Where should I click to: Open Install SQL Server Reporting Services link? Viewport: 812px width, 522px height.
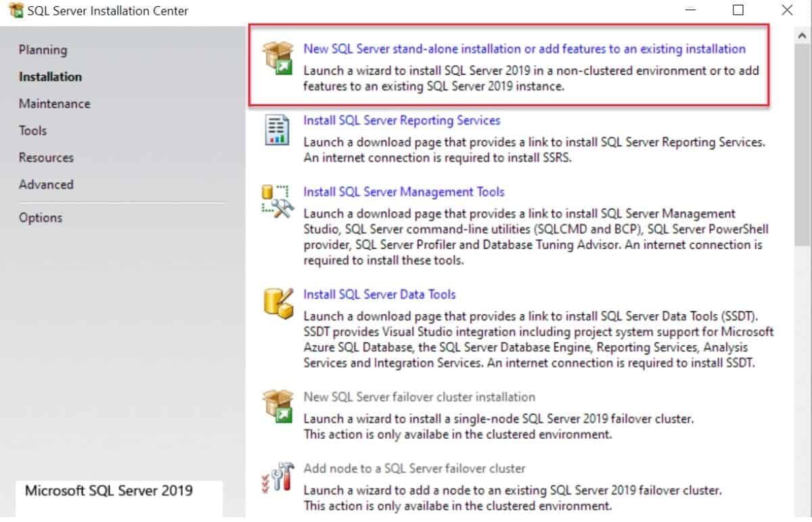402,121
